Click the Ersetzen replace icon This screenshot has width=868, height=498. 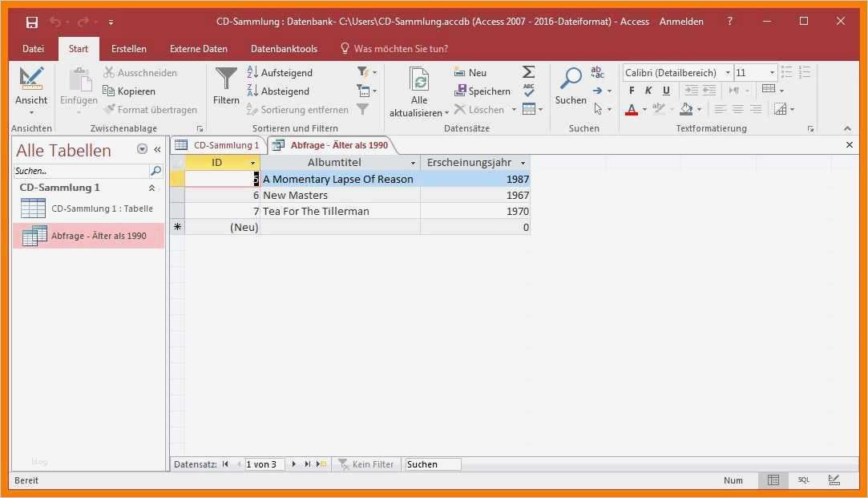[x=597, y=72]
